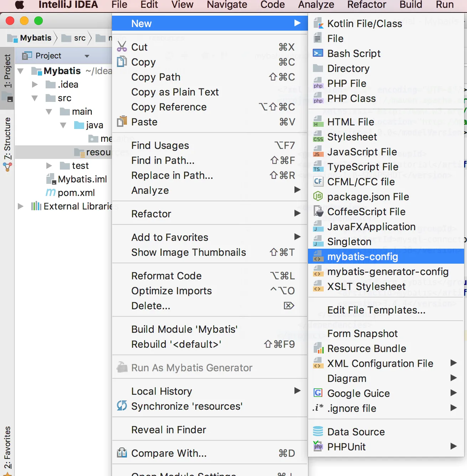Click the Kotlin File/Class icon
The height and width of the screenshot is (476, 467).
[x=318, y=24]
